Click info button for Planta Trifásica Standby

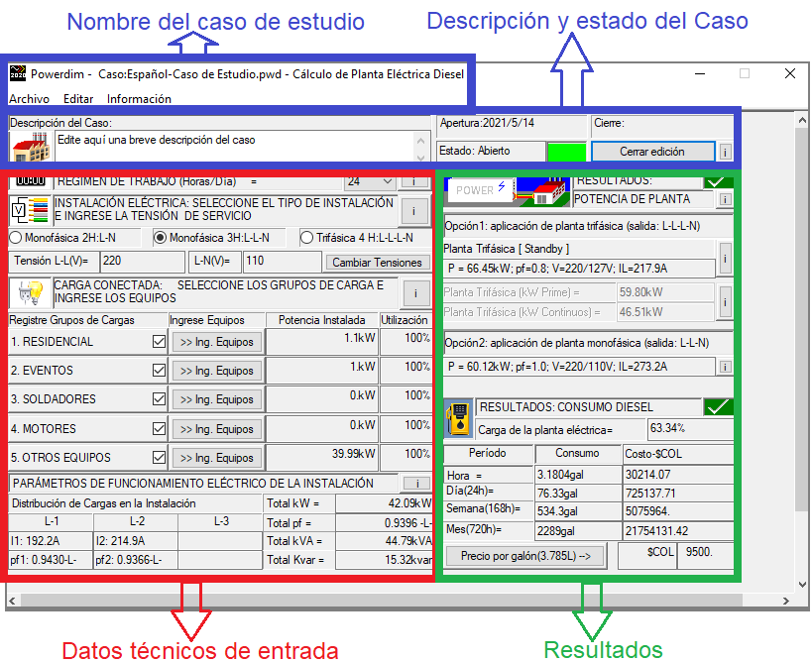click(x=725, y=259)
